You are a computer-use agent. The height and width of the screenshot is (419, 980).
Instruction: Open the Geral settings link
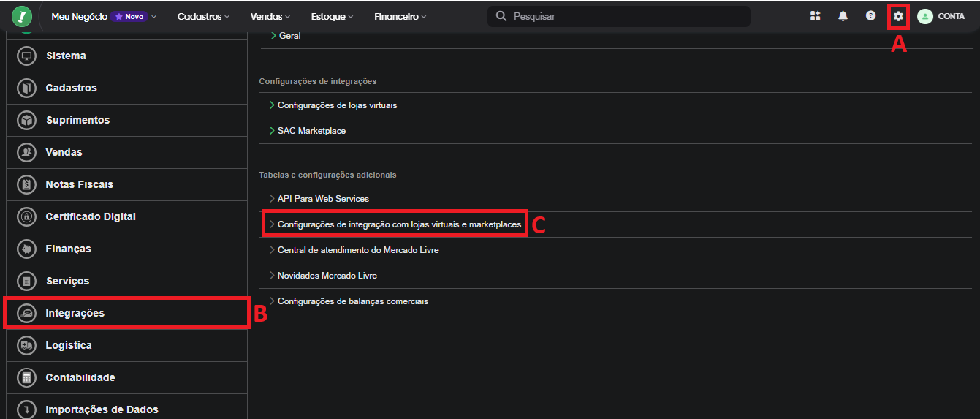[x=290, y=35]
